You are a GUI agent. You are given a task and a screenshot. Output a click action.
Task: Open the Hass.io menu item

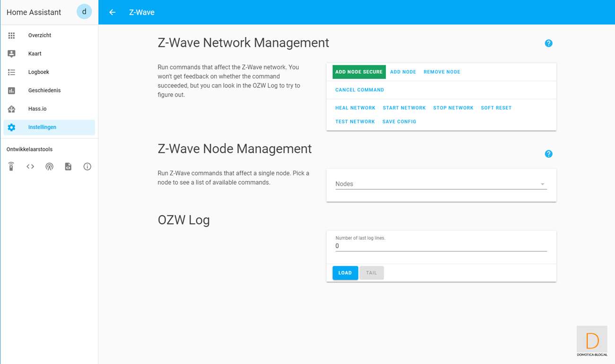point(49,109)
